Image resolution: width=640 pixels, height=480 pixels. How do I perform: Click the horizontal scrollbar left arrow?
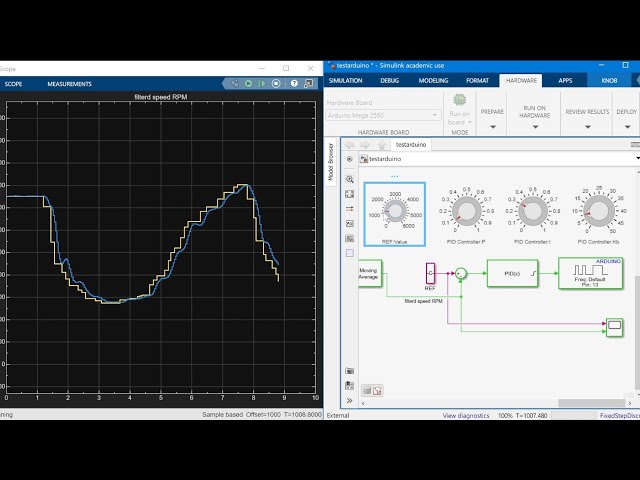click(x=363, y=403)
